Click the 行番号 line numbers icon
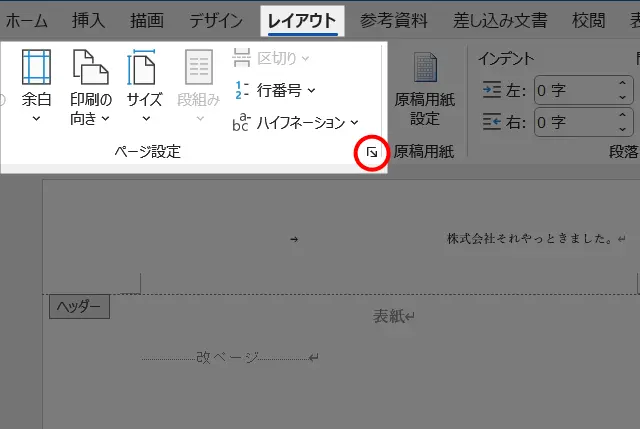 point(241,91)
